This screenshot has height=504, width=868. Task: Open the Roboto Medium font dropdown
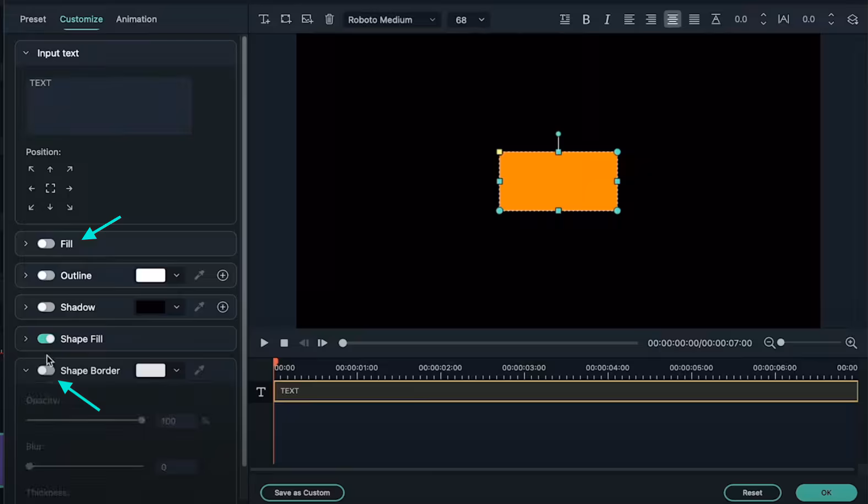pyautogui.click(x=391, y=20)
